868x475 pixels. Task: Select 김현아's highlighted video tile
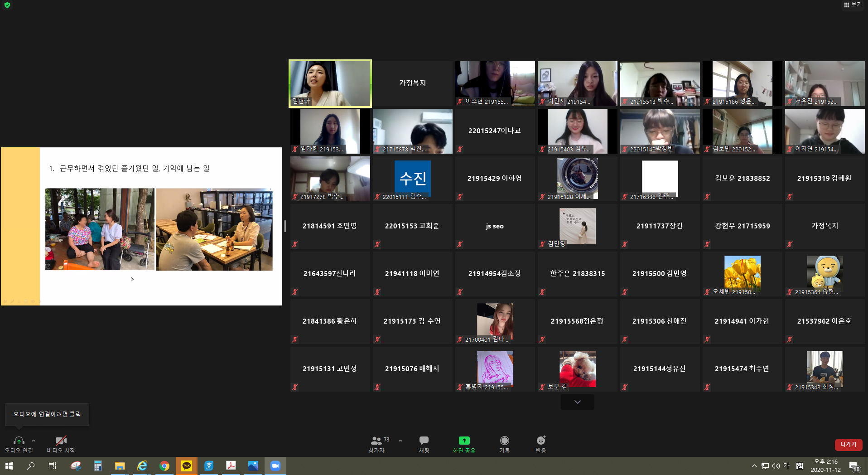tap(330, 83)
